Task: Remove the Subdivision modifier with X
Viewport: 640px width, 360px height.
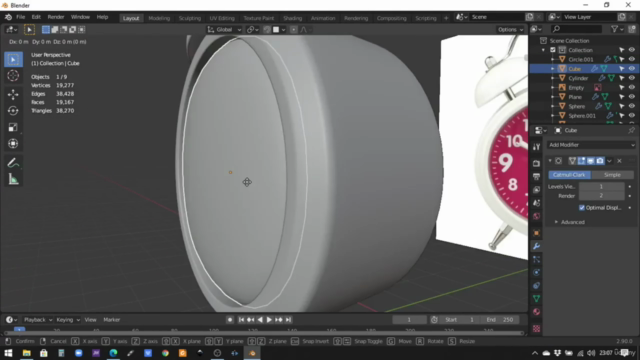Action: pos(619,161)
